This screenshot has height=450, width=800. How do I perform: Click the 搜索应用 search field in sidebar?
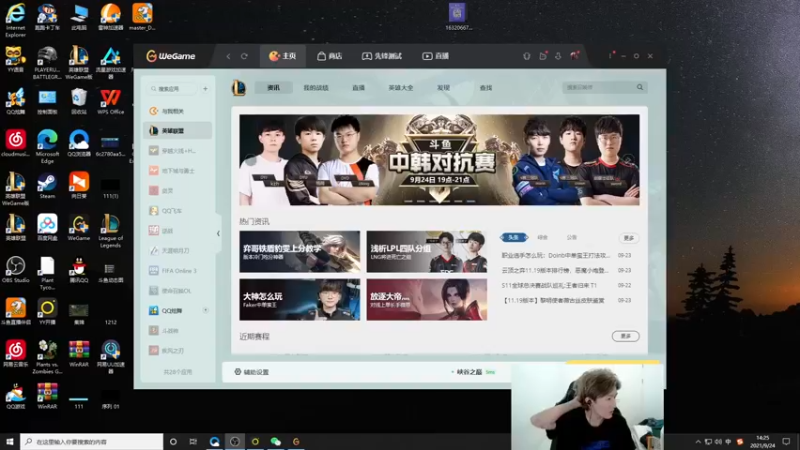pyautogui.click(x=173, y=89)
